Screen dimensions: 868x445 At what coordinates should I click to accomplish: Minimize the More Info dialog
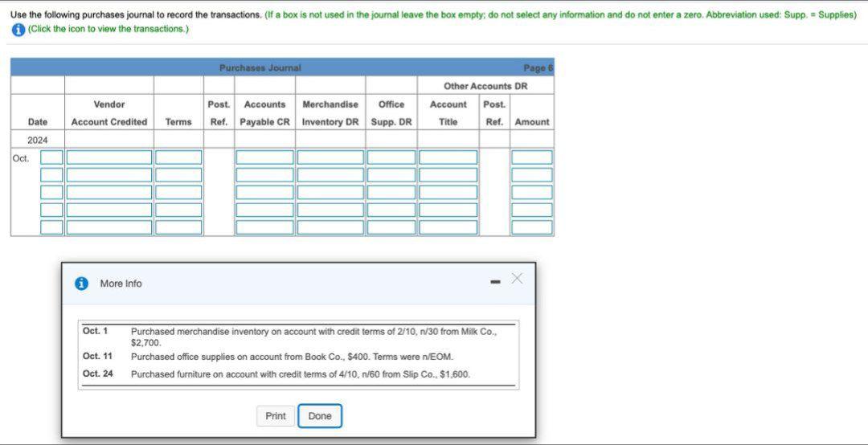[495, 284]
